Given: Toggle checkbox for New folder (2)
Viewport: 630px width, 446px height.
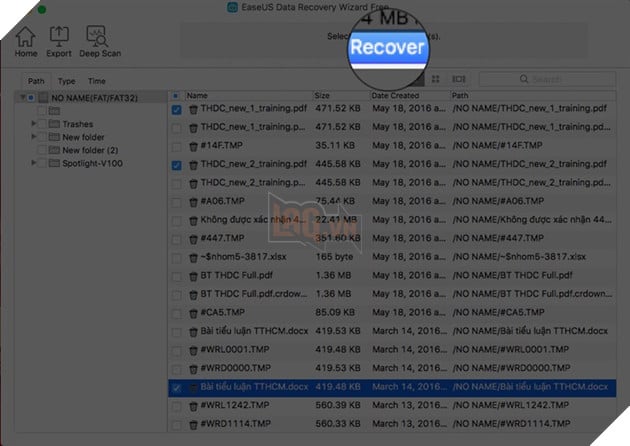Looking at the screenshot, I should (42, 150).
